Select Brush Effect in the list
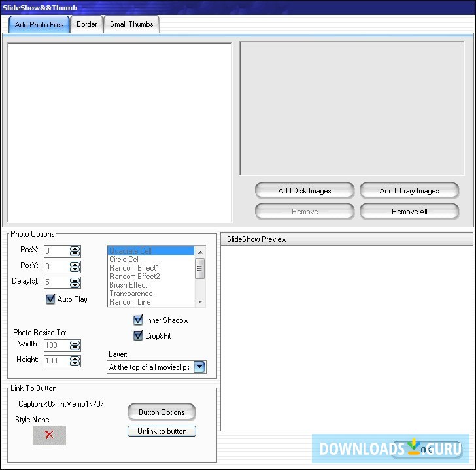 point(151,285)
